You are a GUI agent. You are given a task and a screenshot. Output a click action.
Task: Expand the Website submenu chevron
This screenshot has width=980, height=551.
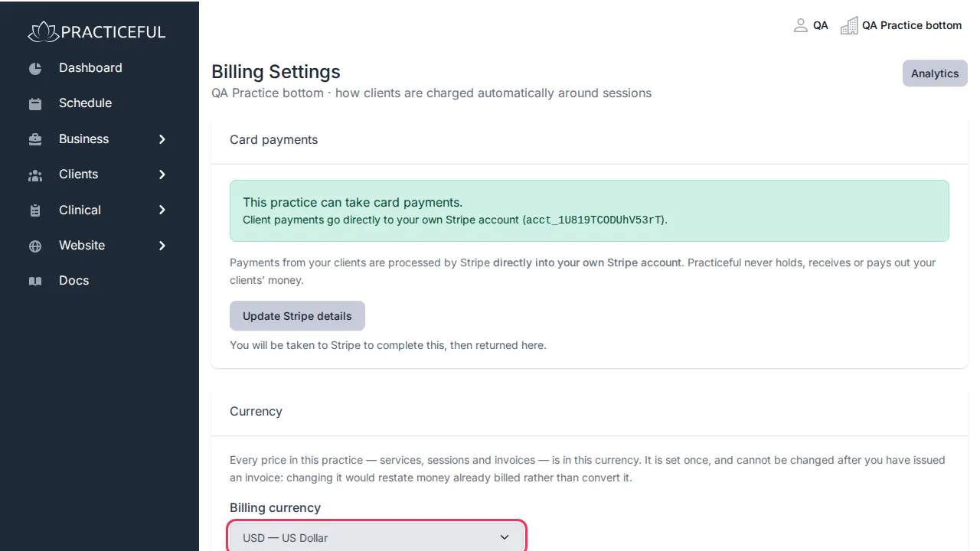point(162,246)
